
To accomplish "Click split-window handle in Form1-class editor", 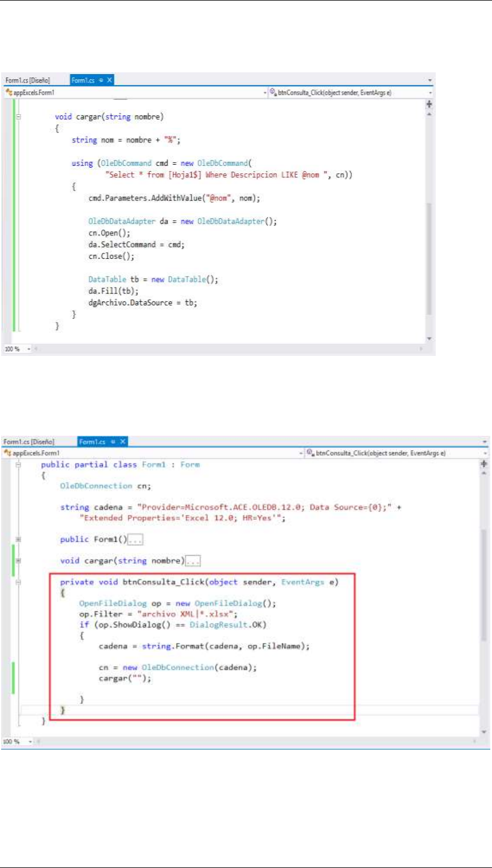I will click(x=483, y=464).
